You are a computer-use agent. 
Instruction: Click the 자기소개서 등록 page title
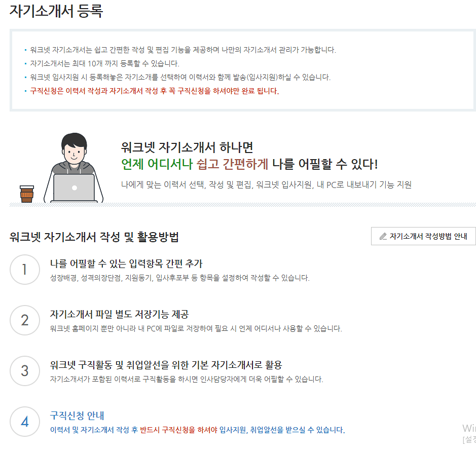[56, 11]
